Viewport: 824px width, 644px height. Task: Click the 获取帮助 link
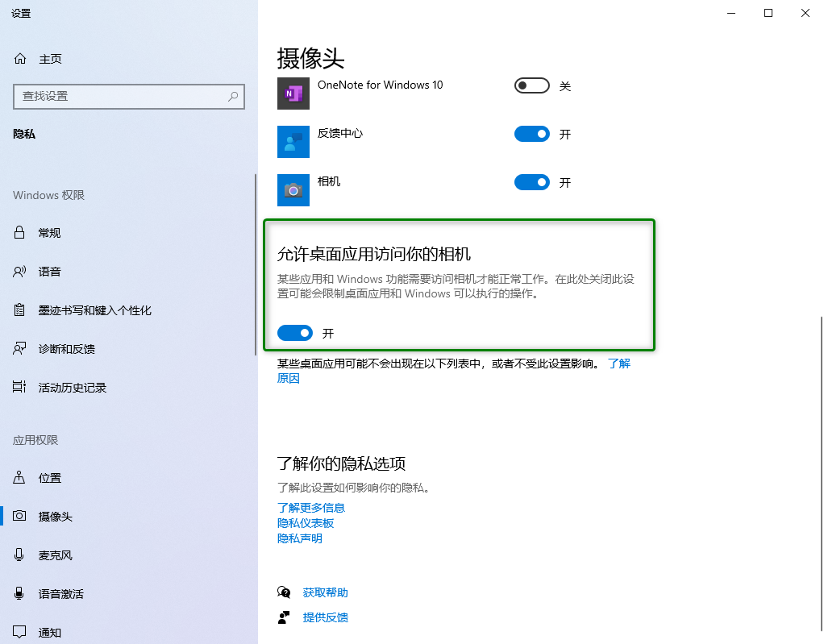(x=325, y=592)
